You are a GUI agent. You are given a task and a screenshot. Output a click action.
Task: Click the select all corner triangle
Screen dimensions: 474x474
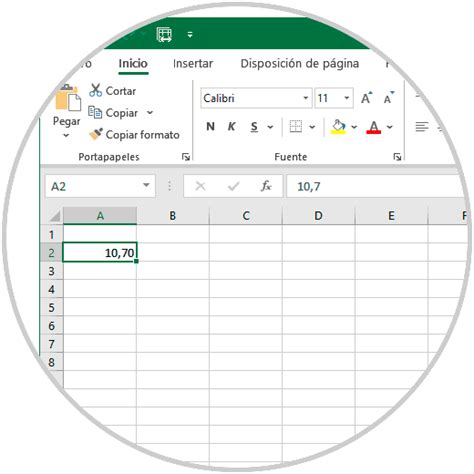55,216
